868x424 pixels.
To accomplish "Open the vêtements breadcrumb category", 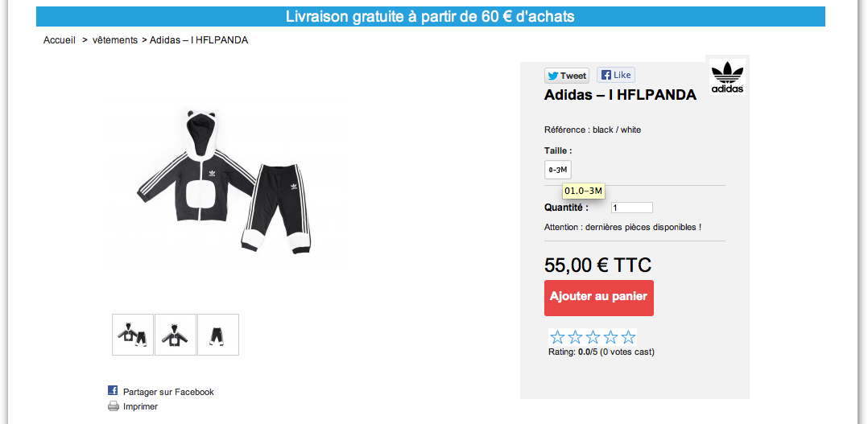I will pos(114,39).
